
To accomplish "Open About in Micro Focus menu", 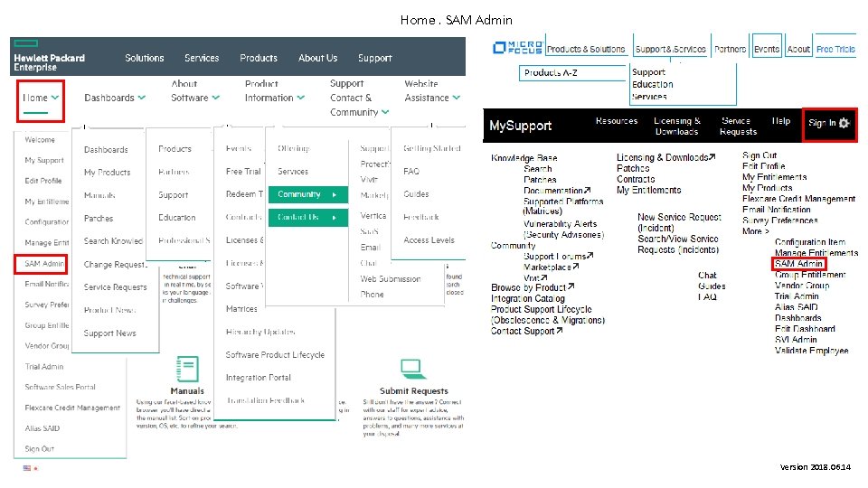I will pos(798,49).
